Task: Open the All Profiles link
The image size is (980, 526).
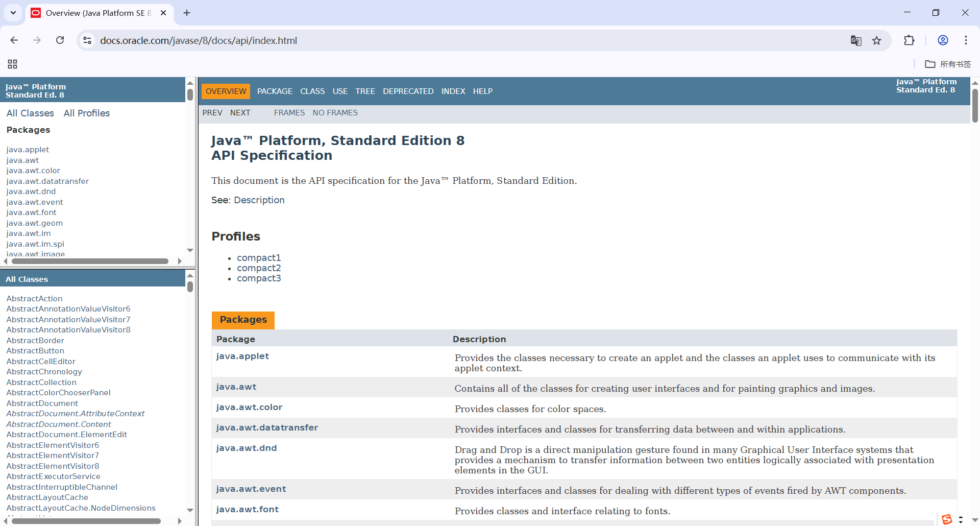Action: pos(87,113)
